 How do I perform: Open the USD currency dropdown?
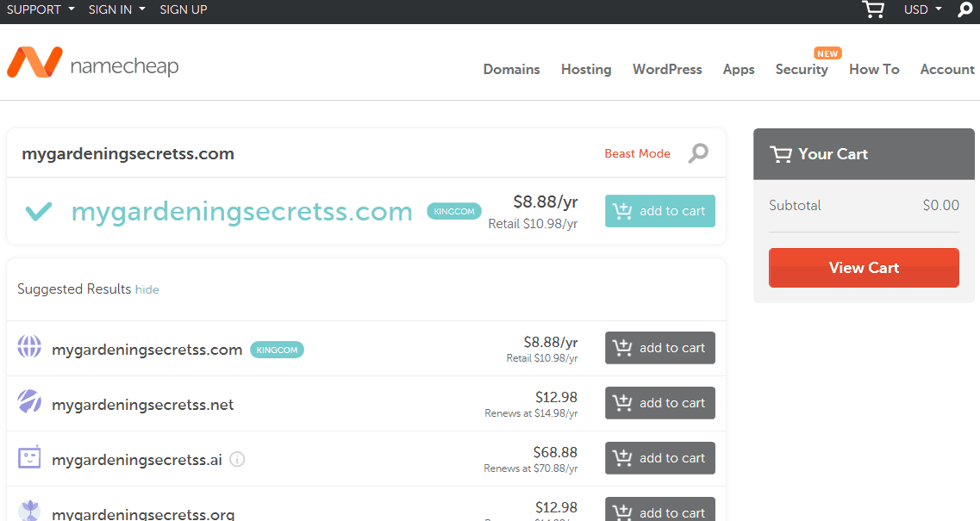[922, 9]
